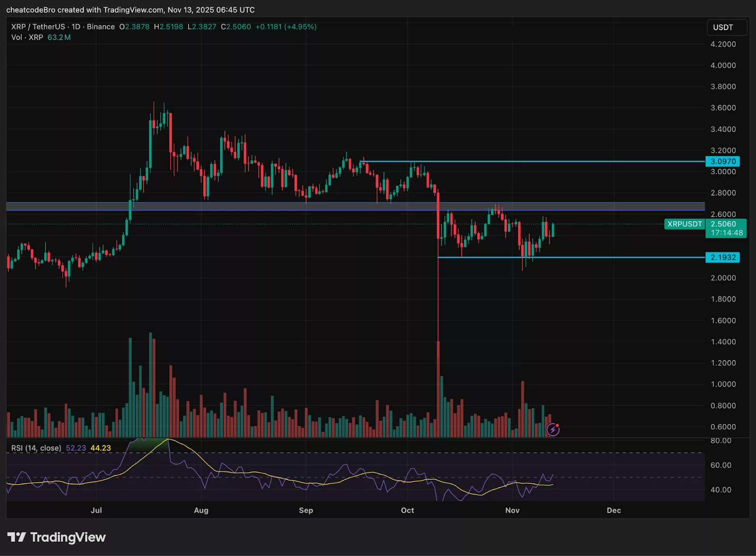Click the 2.1932 support level price label

tap(723, 258)
